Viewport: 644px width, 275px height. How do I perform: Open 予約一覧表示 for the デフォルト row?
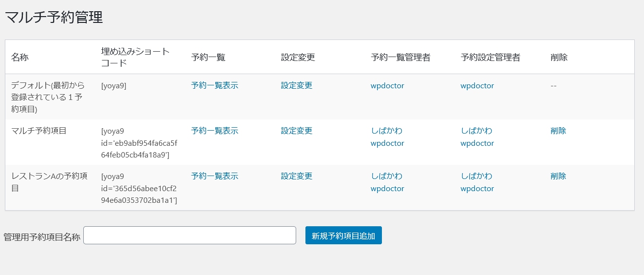point(214,85)
